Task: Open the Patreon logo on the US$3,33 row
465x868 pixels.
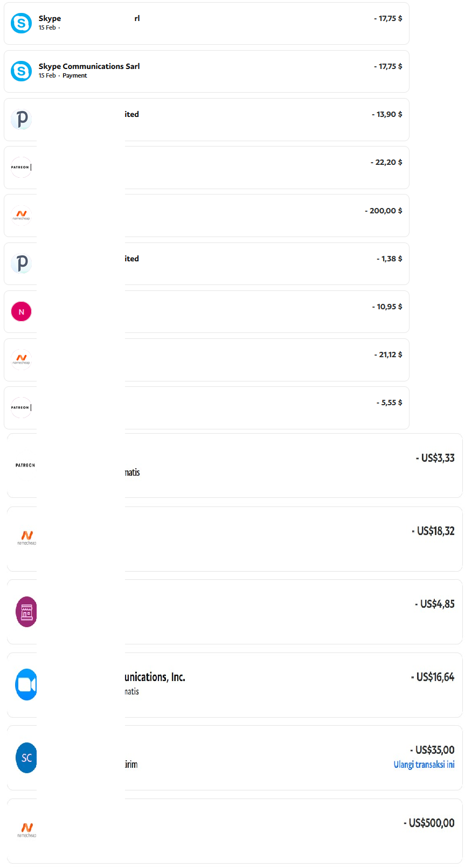Action: point(25,465)
